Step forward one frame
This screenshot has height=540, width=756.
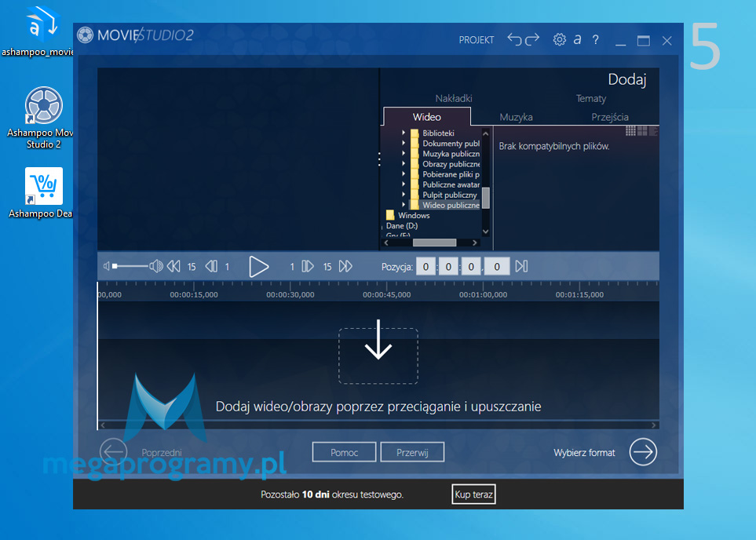point(308,266)
